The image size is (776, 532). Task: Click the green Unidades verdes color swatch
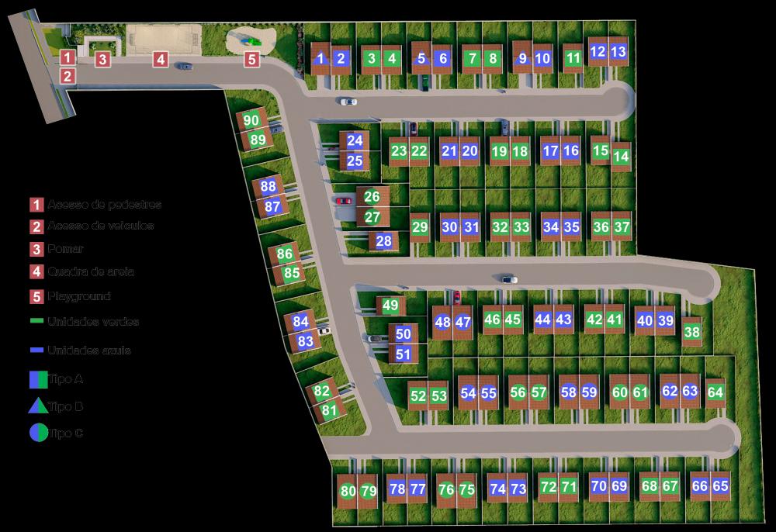(x=36, y=320)
